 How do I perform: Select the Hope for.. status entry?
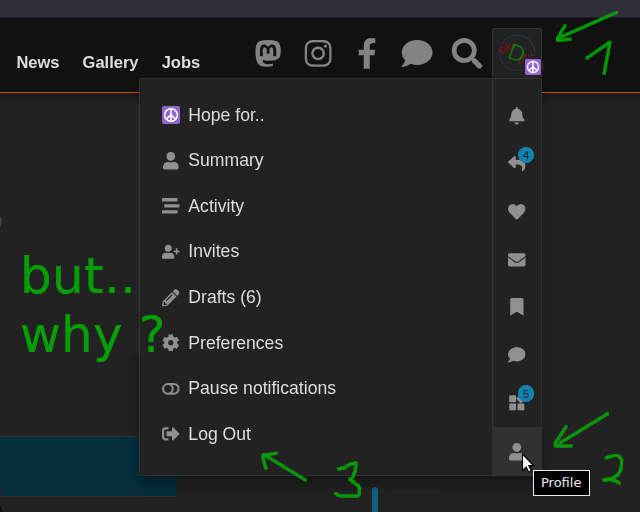pyautogui.click(x=213, y=115)
